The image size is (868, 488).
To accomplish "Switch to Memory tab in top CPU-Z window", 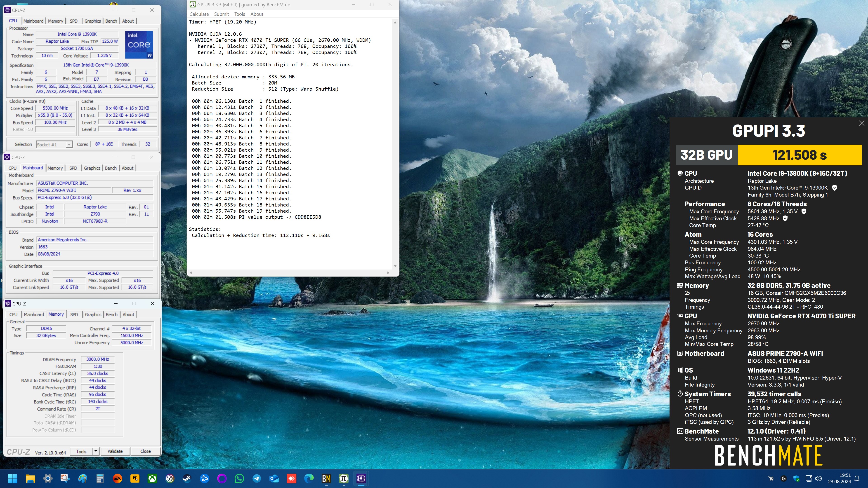I will [x=56, y=21].
